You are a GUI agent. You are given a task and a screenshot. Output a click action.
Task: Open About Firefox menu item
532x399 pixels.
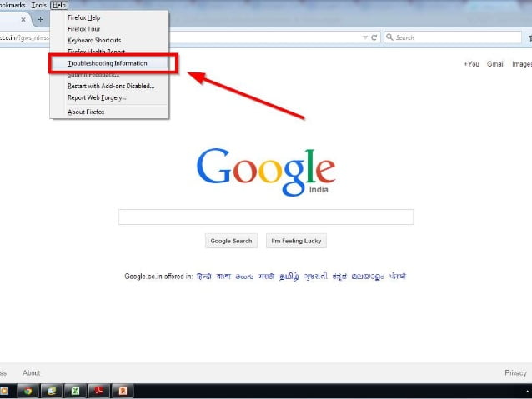tap(86, 112)
